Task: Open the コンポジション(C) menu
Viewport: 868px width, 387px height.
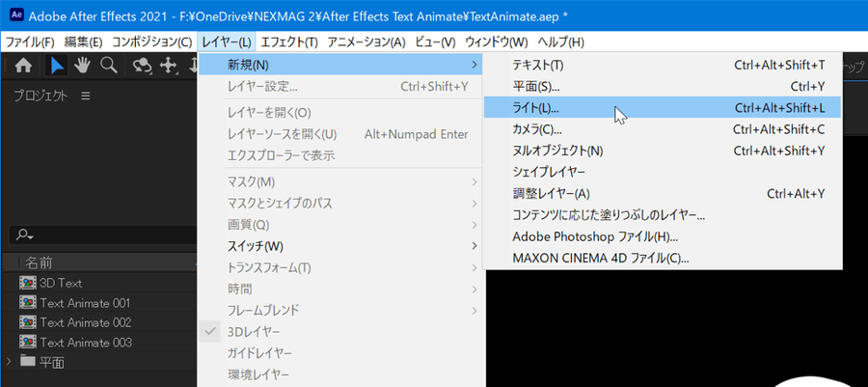Action: tap(152, 42)
